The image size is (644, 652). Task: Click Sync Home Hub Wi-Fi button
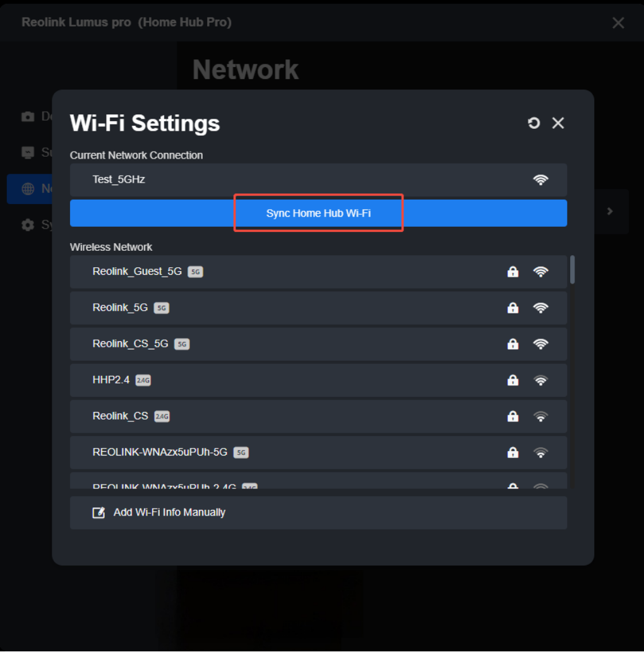(318, 214)
